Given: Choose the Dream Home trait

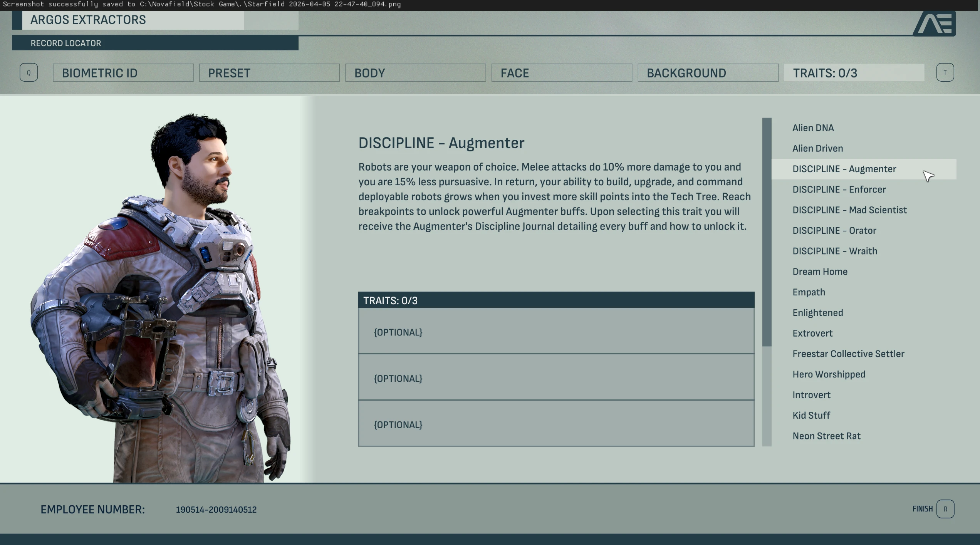Looking at the screenshot, I should pos(864,272).
